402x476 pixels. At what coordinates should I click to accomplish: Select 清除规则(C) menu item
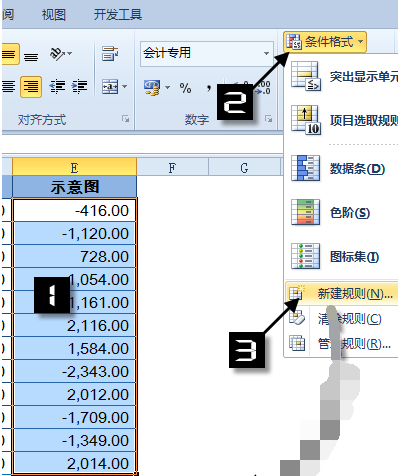coord(342,319)
